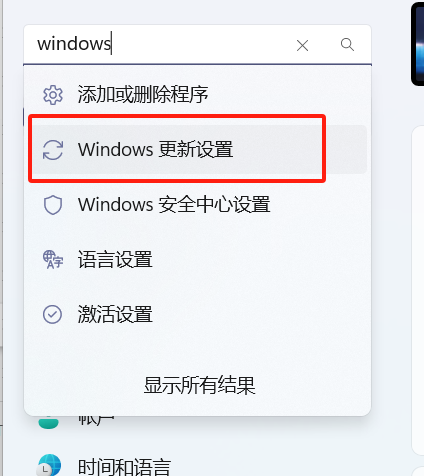Click the white settings card on the right edge

pos(418,290)
